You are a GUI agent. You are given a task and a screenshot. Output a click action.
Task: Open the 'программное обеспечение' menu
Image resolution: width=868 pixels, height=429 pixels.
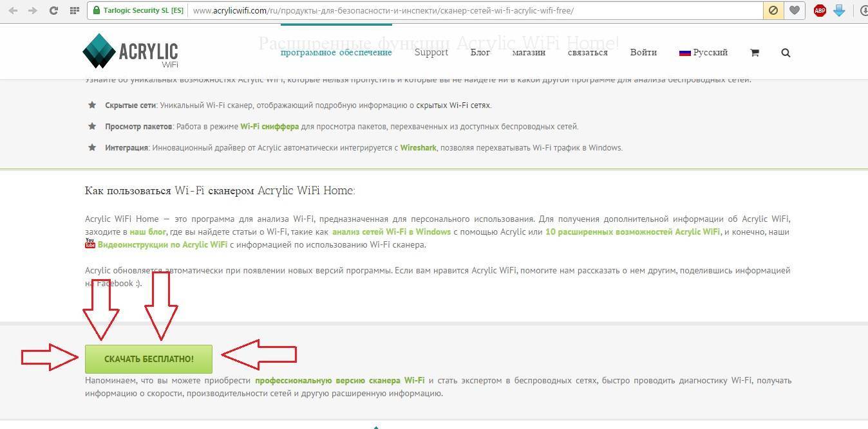click(x=335, y=53)
